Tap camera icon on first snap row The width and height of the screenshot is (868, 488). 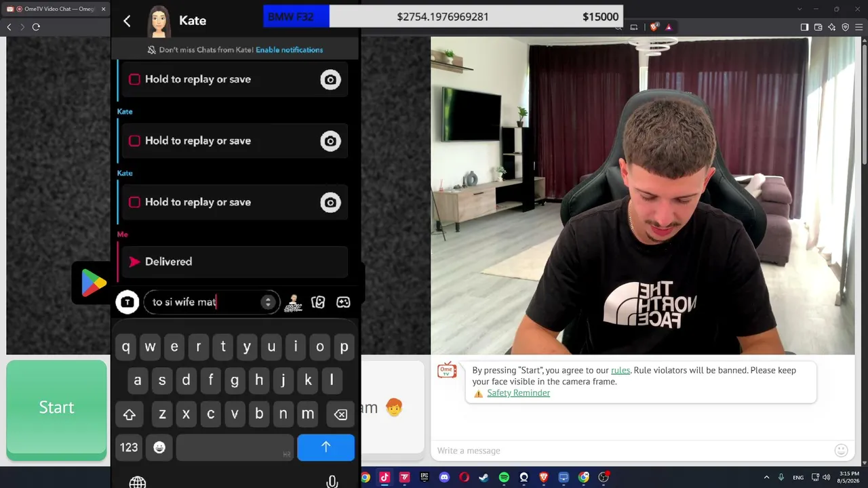(x=330, y=80)
